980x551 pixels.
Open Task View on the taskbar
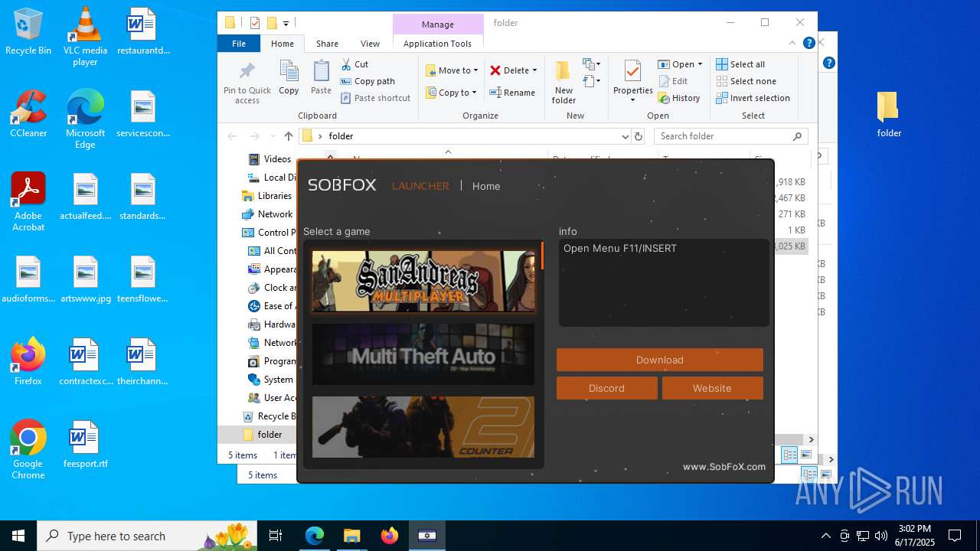276,536
